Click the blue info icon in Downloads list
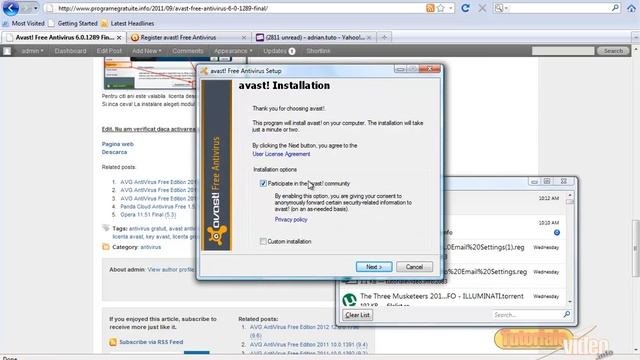Screen dimensions: 640x360 (557, 233)
